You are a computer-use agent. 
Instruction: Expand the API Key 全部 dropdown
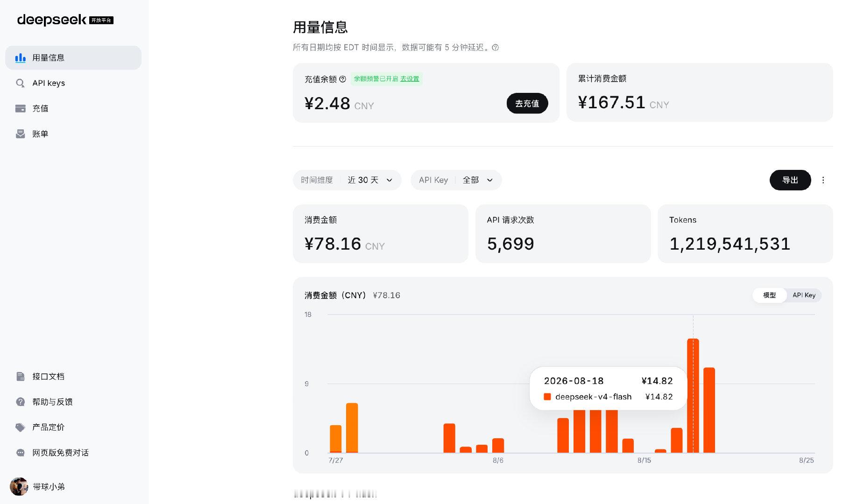456,180
